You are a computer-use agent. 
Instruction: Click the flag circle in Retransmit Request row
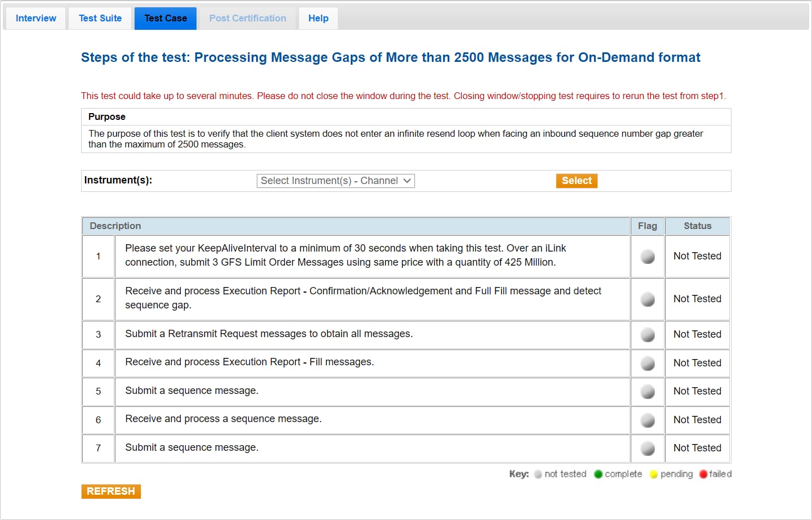648,335
